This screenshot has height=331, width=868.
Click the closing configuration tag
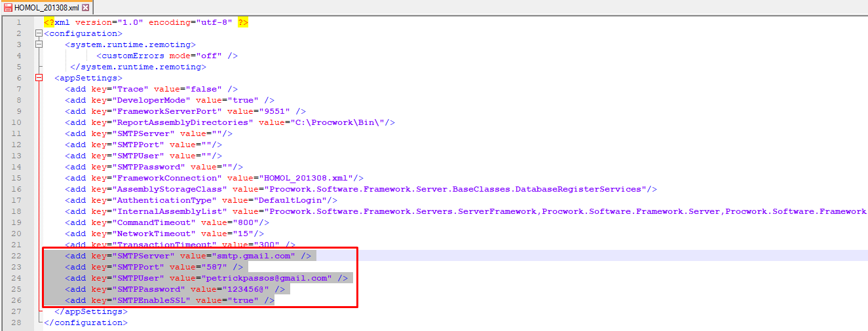[x=86, y=322]
